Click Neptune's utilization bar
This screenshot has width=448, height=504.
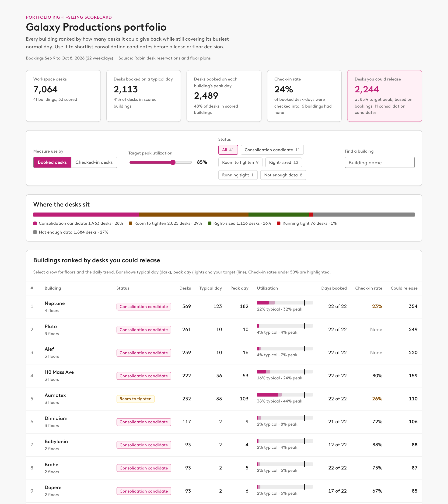pos(285,303)
